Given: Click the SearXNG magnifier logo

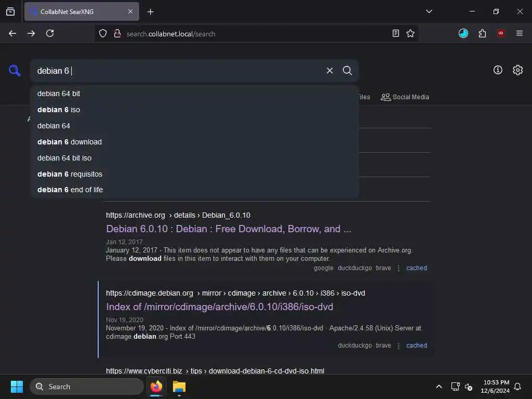Looking at the screenshot, I should 15,71.
